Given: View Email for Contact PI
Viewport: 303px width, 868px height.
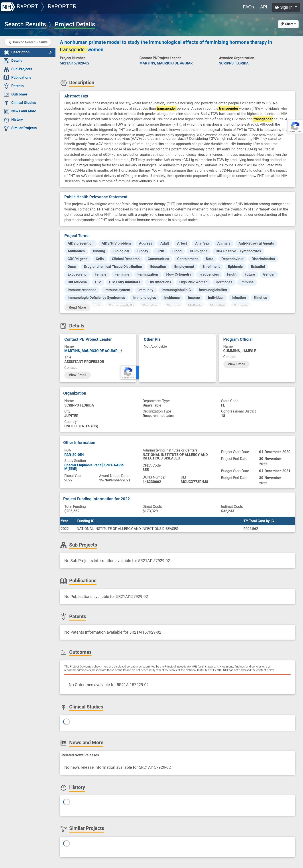Looking at the screenshot, I should 77,375.
